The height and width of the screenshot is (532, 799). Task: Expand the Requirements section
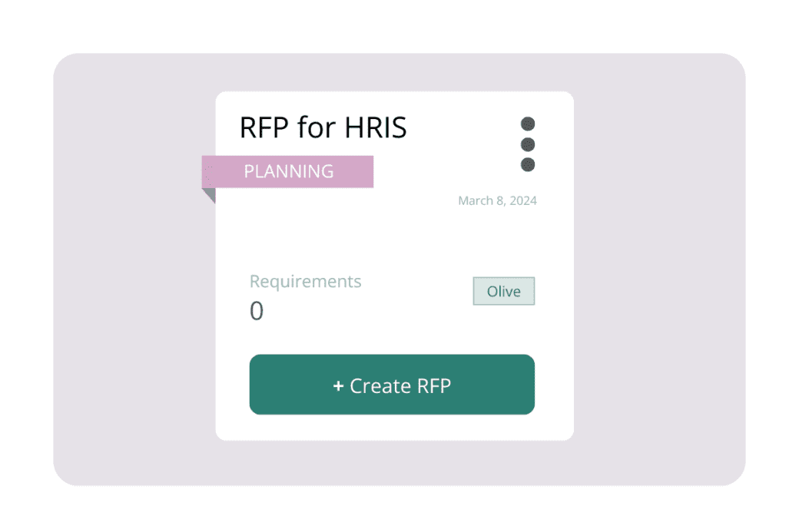pyautogui.click(x=305, y=282)
